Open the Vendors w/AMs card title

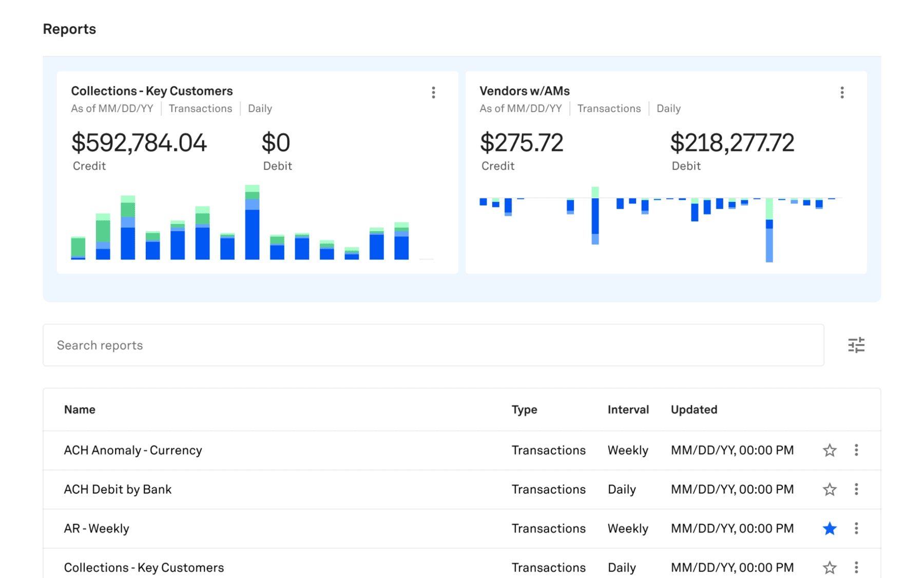coord(524,91)
